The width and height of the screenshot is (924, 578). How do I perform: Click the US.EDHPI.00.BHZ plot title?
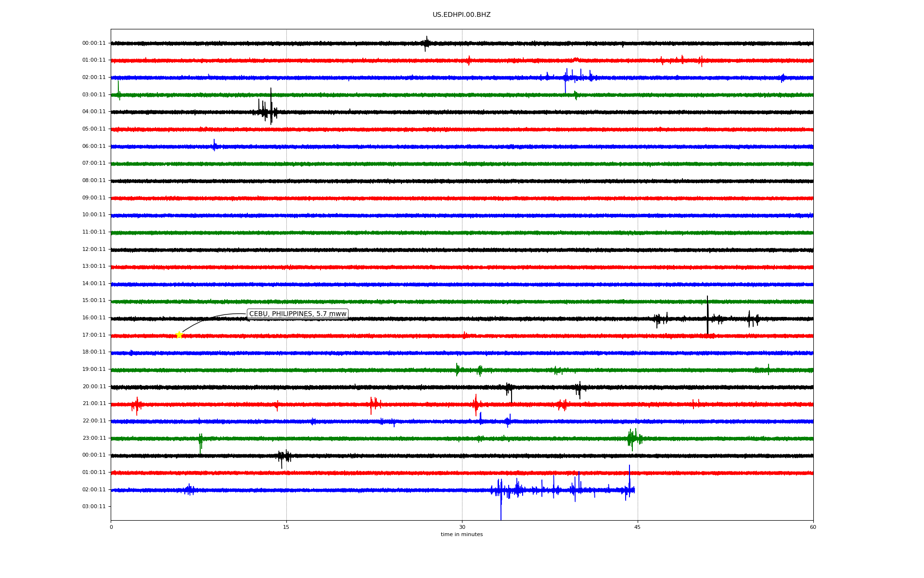click(x=461, y=15)
